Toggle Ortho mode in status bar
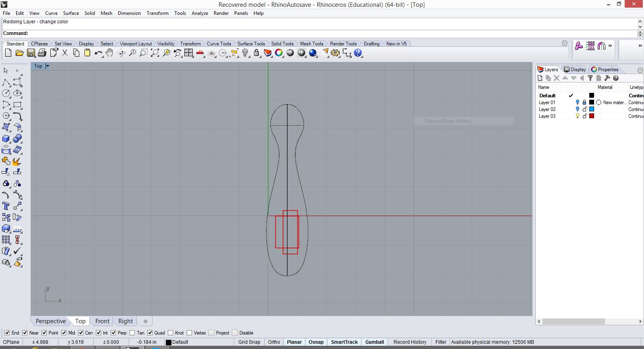The image size is (644, 349). click(274, 342)
